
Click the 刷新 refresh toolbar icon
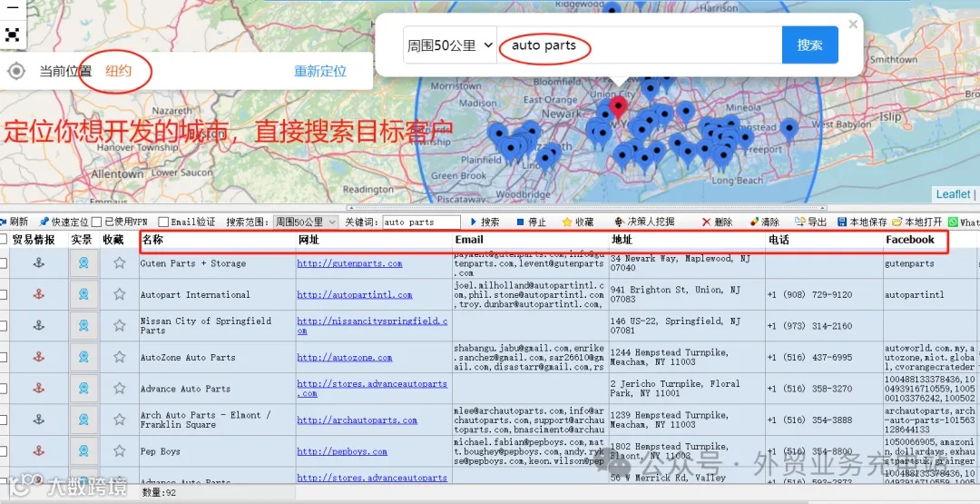point(4,222)
